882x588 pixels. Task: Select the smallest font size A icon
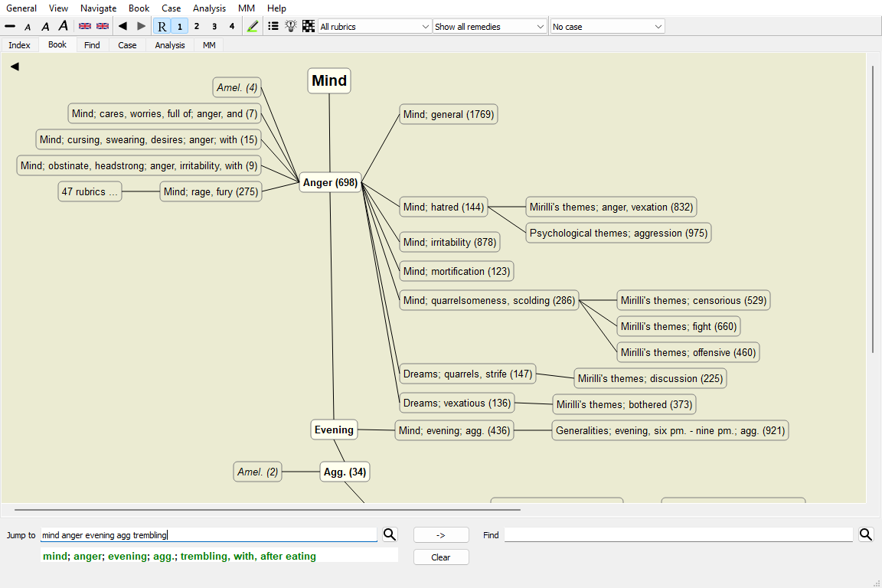tap(28, 27)
